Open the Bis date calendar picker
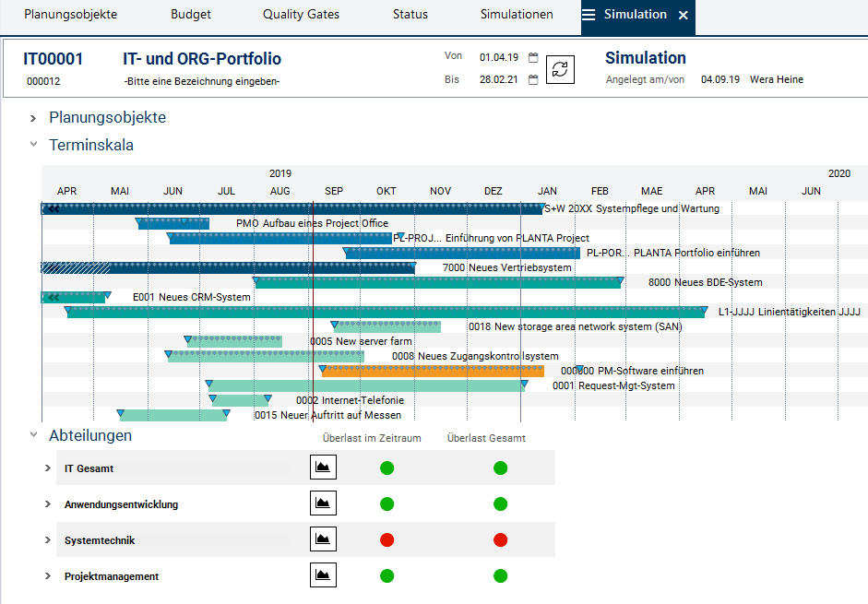Image resolution: width=868 pixels, height=604 pixels. 533,80
